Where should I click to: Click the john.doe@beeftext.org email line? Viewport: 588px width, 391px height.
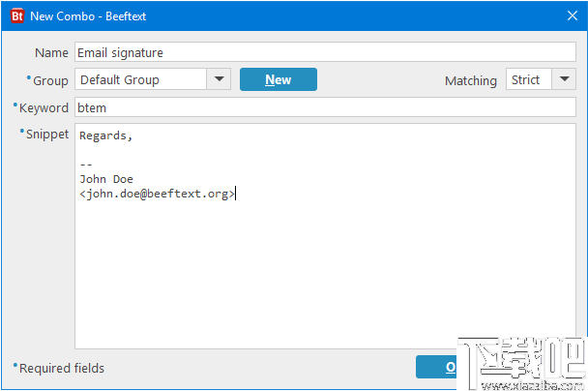click(x=157, y=194)
